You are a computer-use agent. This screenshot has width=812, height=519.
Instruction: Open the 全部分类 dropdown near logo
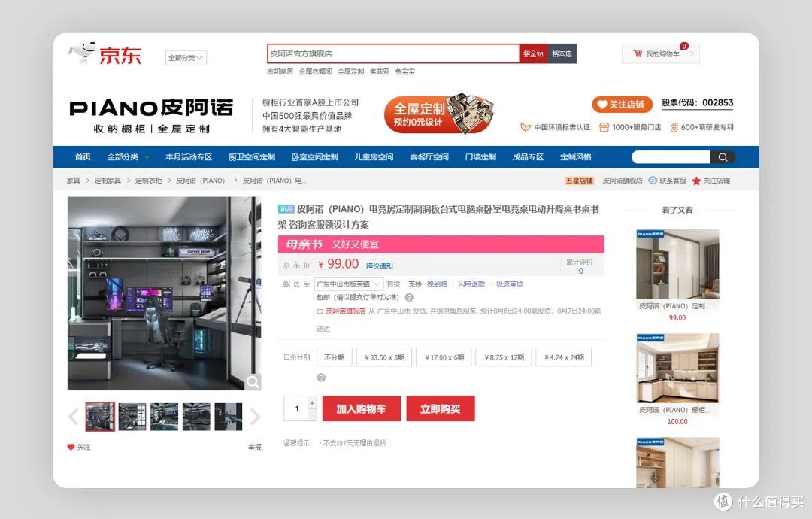pos(186,57)
